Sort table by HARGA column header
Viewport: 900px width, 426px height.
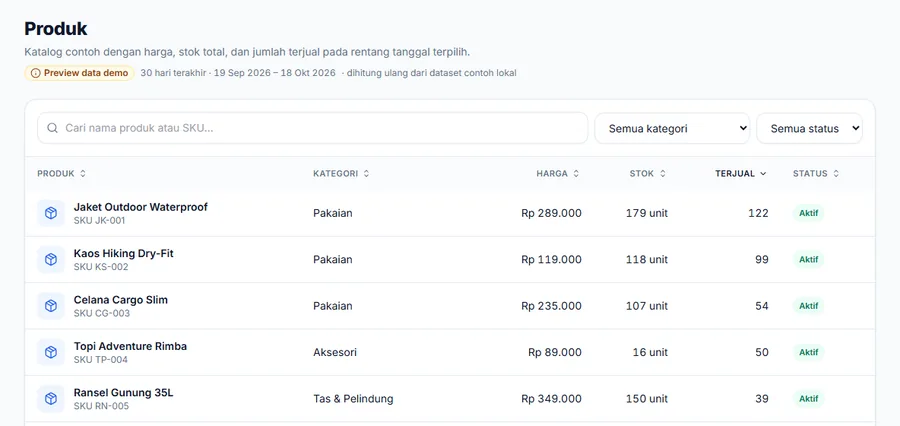tap(557, 173)
